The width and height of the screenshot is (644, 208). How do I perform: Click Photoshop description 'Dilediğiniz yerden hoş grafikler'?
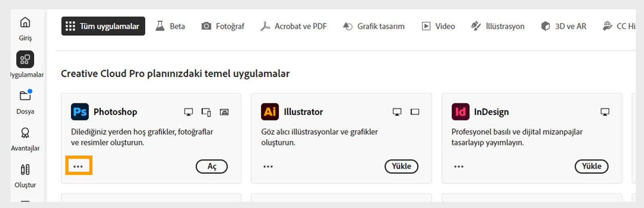(142, 137)
